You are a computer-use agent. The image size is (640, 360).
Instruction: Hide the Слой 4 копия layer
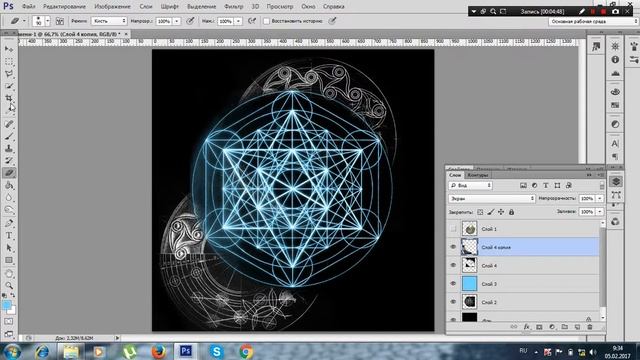(x=453, y=247)
